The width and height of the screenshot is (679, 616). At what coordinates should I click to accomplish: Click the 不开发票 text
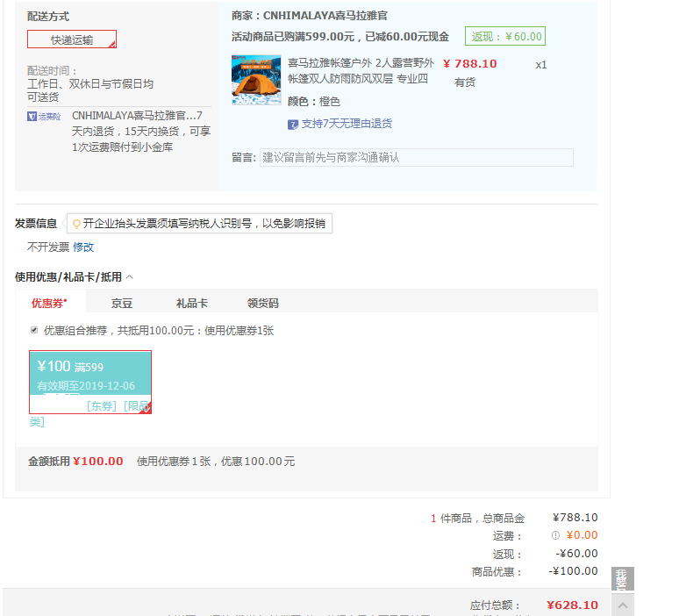(x=48, y=247)
